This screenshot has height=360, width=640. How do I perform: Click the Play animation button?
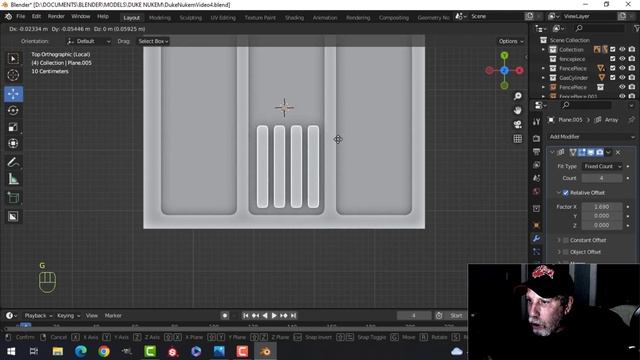(x=274, y=316)
